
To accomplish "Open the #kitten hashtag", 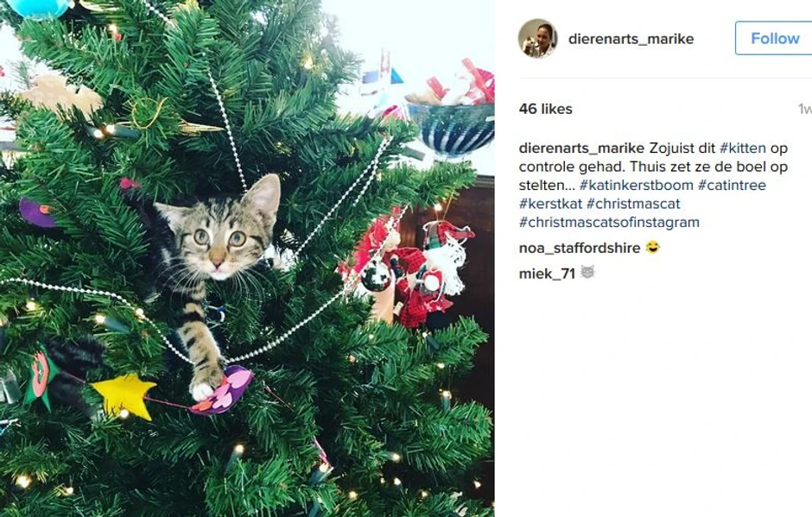I will point(742,148).
